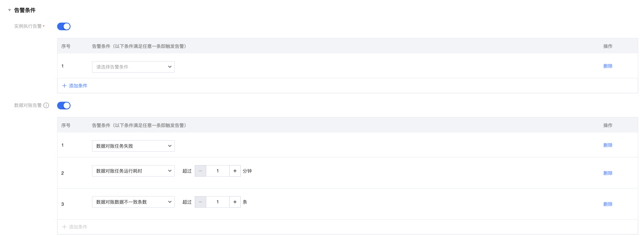Delete the 请选择告警条件 row via 删除

[x=608, y=66]
